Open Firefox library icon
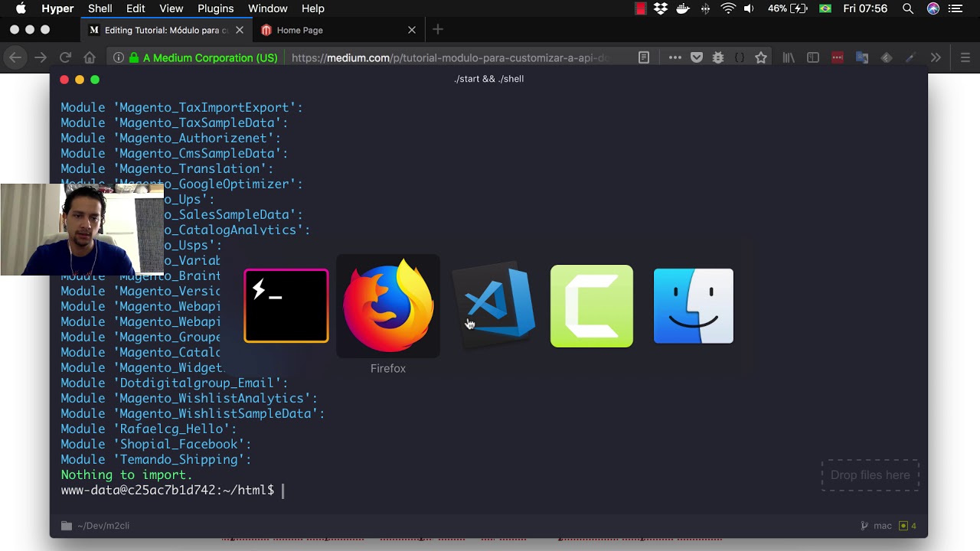Image resolution: width=980 pixels, height=551 pixels. [789, 57]
